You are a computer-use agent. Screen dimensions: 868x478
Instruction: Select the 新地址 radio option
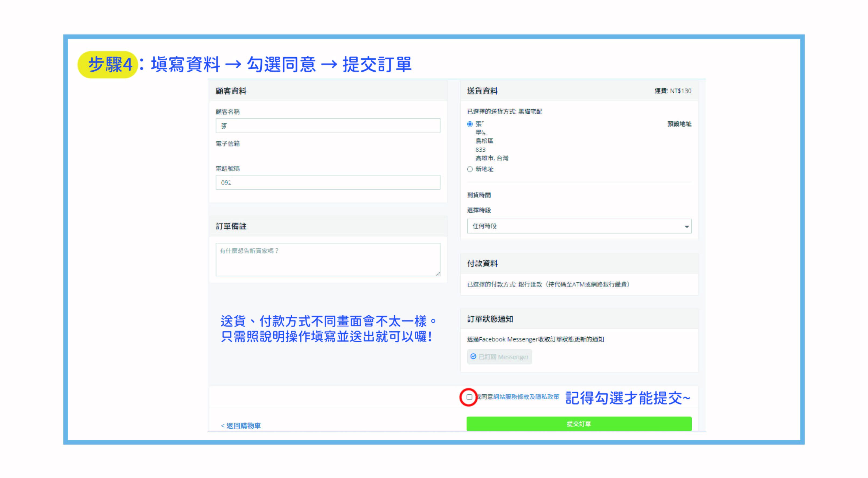(x=470, y=169)
